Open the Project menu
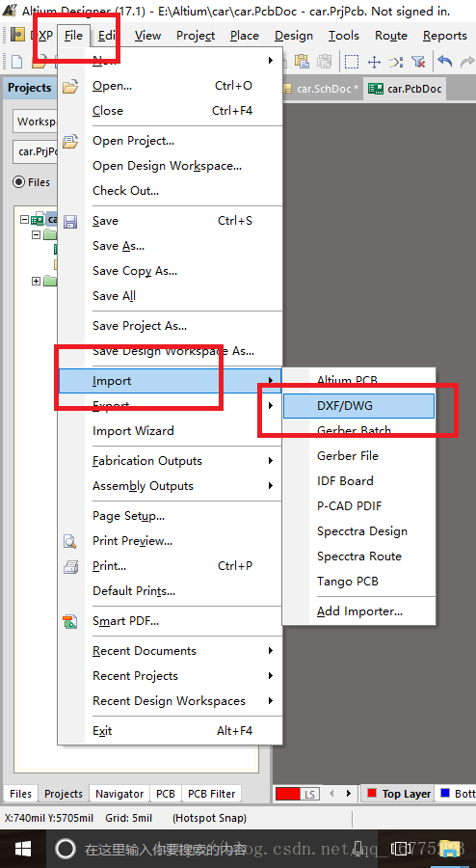 196,36
